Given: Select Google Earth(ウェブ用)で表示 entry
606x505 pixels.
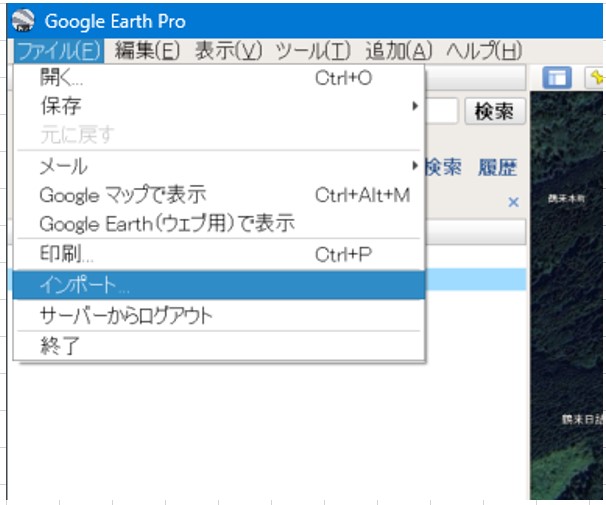Looking at the screenshot, I should pos(167,224).
